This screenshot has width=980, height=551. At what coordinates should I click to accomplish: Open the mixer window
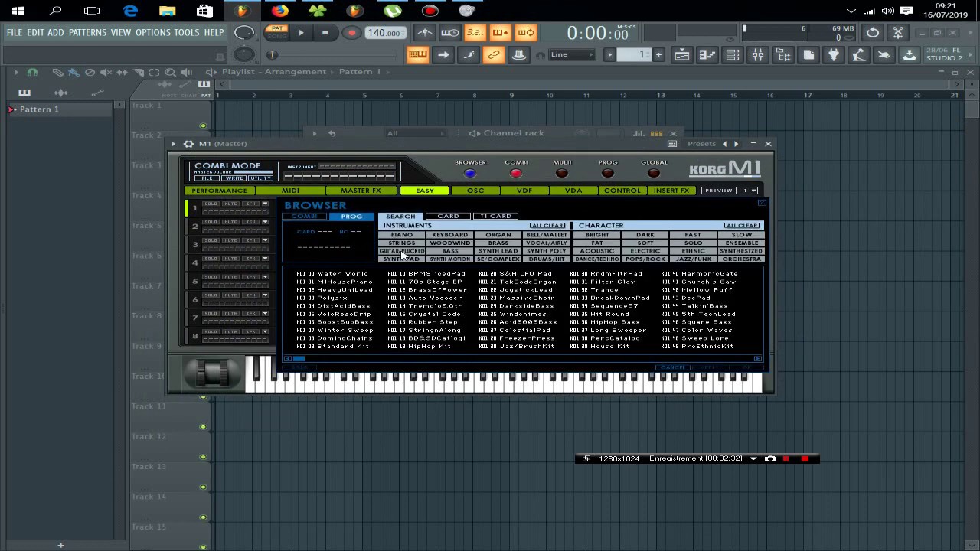pyautogui.click(x=758, y=54)
